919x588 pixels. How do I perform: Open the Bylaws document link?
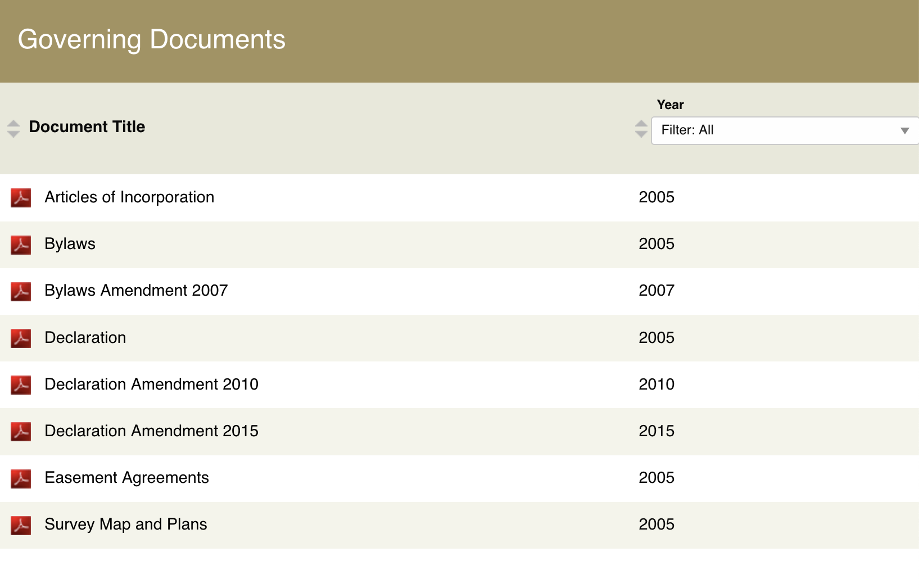pyautogui.click(x=70, y=244)
